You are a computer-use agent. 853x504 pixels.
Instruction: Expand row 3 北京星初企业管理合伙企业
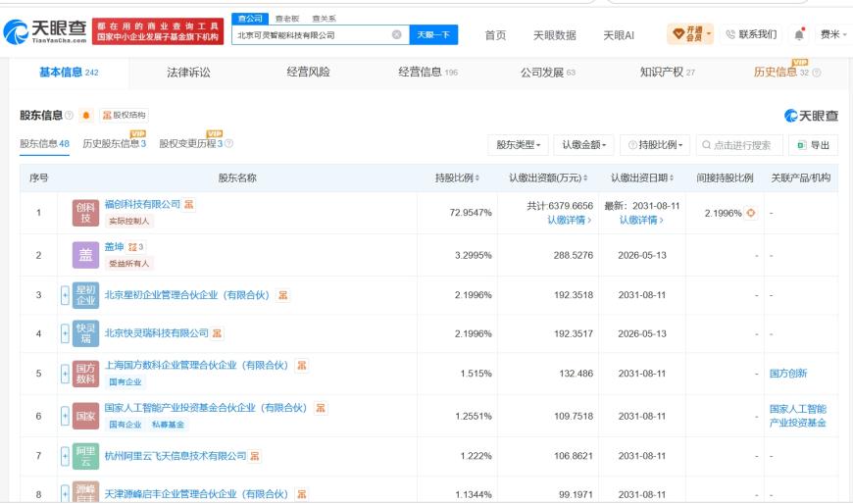(65, 295)
